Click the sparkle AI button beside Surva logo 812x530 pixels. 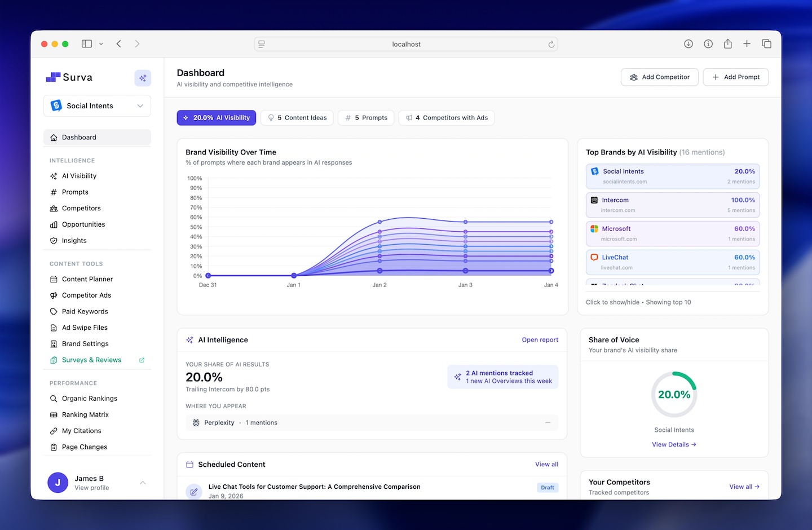[143, 78]
